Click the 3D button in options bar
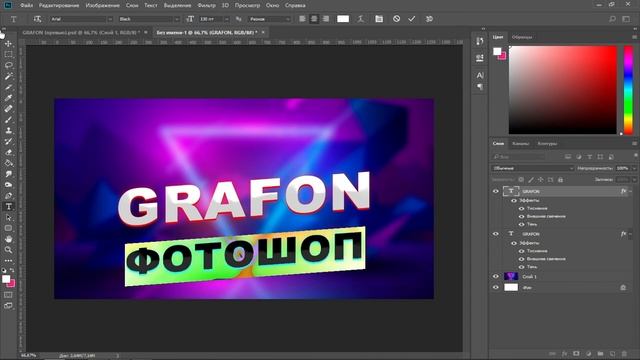 [x=429, y=19]
